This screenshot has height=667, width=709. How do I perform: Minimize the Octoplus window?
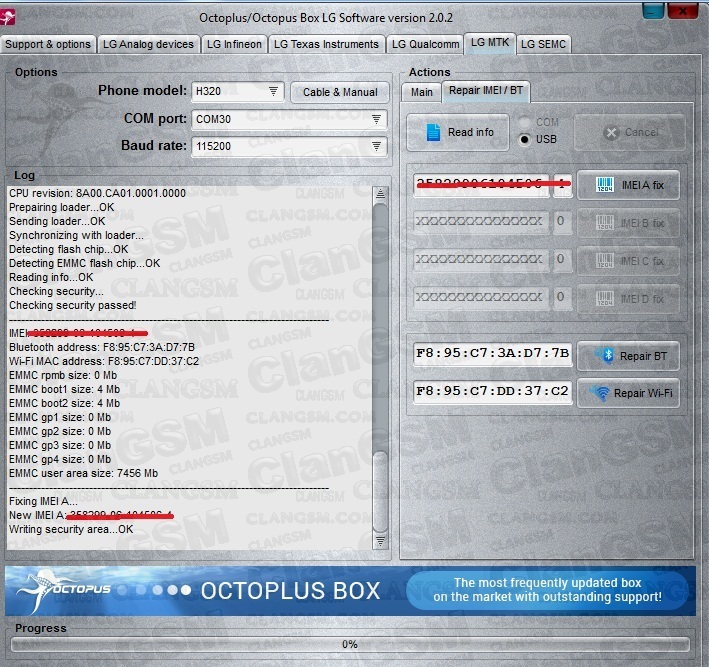653,10
